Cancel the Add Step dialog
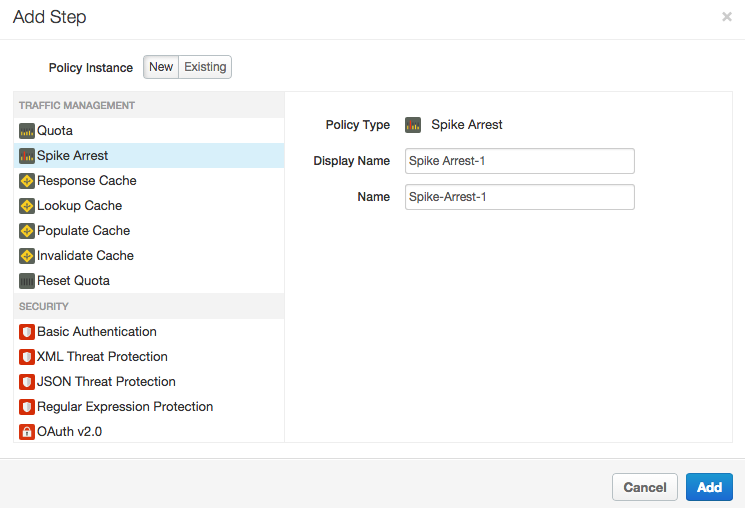The height and width of the screenshot is (508, 745). (x=644, y=487)
